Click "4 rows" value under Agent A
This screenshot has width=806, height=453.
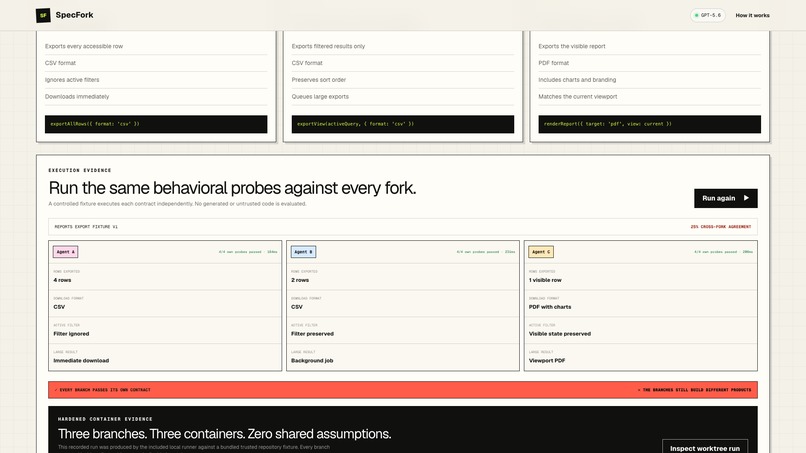click(62, 280)
